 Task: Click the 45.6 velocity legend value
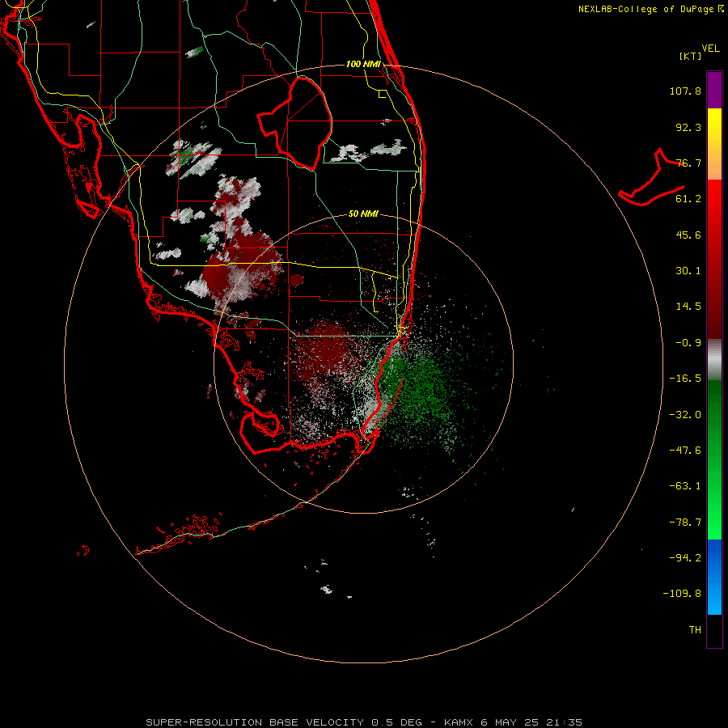688,235
